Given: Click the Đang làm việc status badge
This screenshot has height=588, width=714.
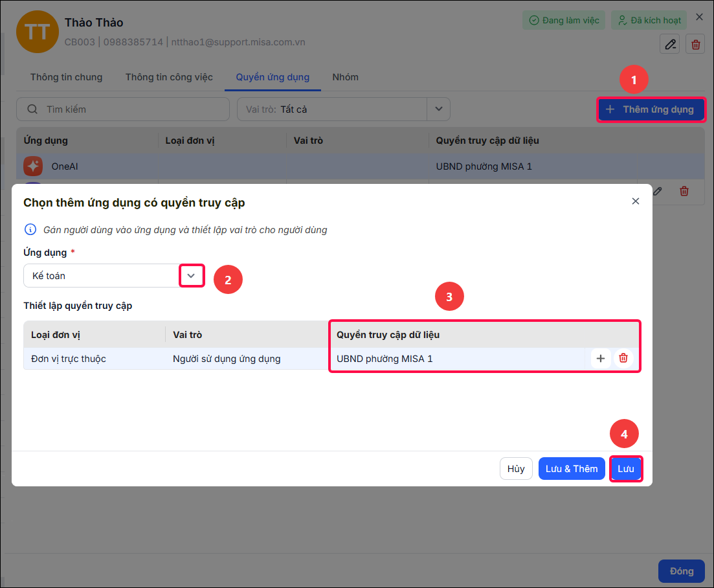Looking at the screenshot, I should click(x=564, y=21).
